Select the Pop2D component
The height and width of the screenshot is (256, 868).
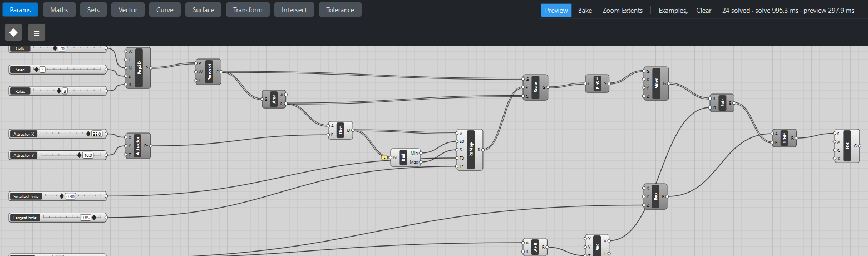coord(139,68)
